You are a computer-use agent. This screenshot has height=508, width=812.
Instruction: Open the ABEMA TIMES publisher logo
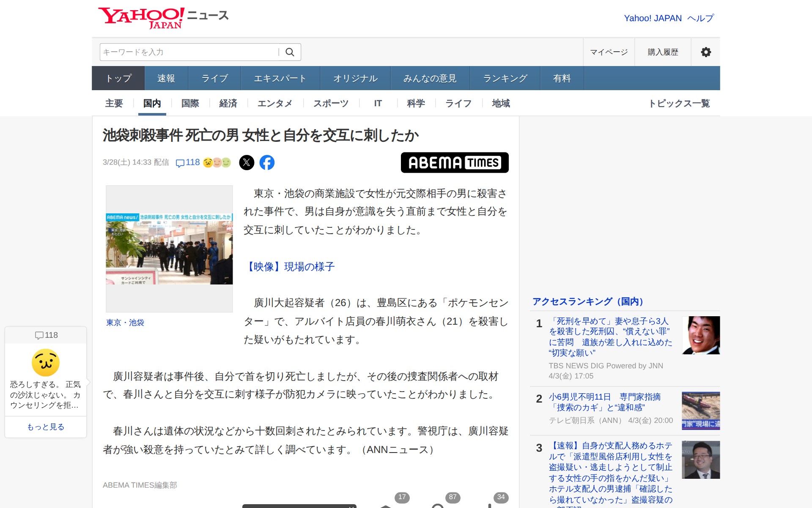point(454,163)
